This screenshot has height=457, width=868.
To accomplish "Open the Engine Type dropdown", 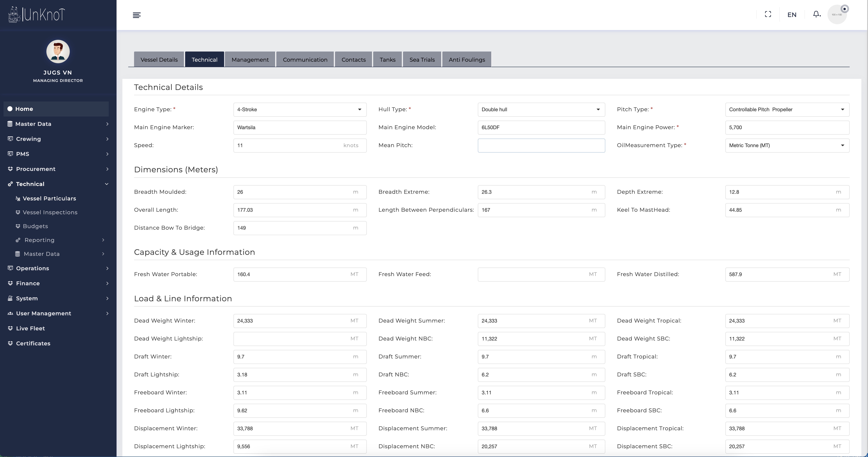I will click(300, 110).
